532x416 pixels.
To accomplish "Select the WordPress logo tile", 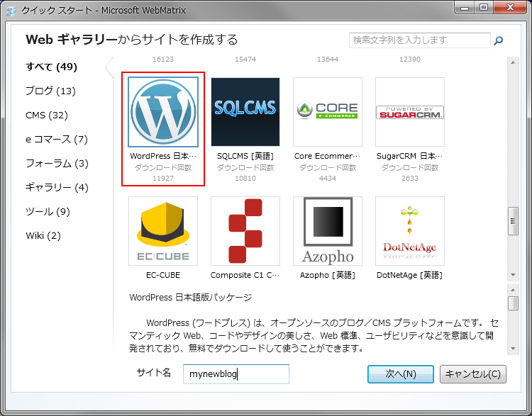I will [x=163, y=112].
